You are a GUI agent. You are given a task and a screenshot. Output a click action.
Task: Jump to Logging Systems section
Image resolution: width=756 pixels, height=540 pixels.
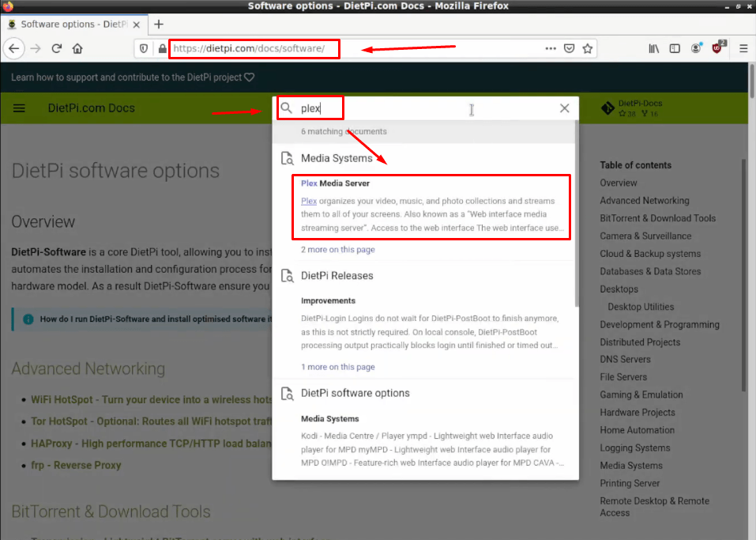(x=635, y=447)
